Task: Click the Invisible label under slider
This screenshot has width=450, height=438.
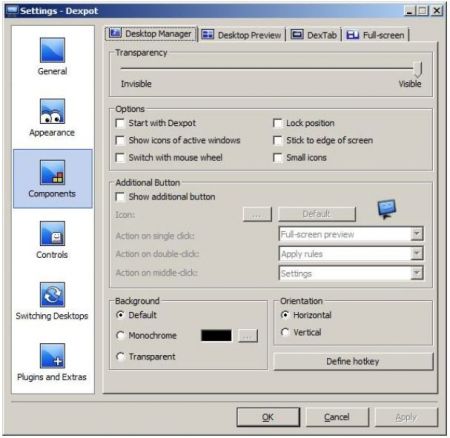Action: pos(136,84)
